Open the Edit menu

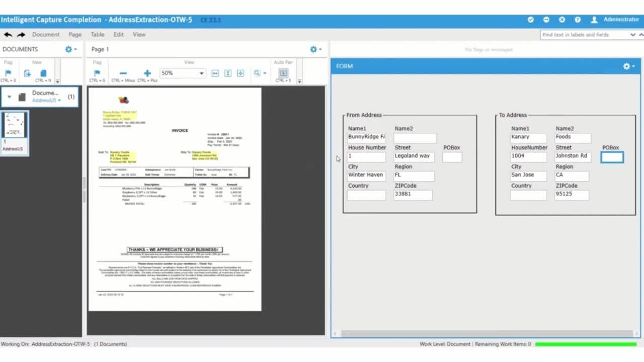pyautogui.click(x=119, y=35)
